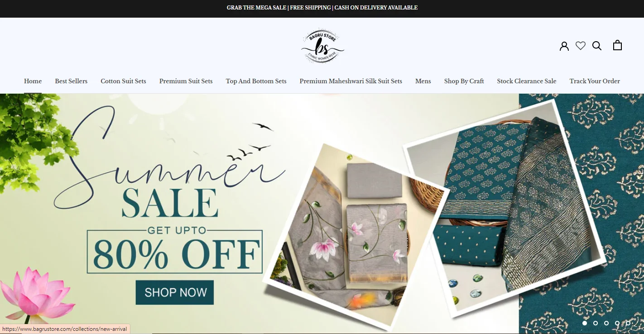This screenshot has width=644, height=334.
Task: Open the Track Your Order link
Action: pos(595,81)
